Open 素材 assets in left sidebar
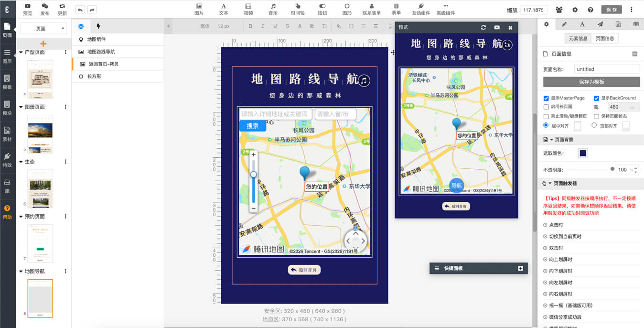Image resolution: width=644 pixels, height=328 pixels. click(7, 134)
